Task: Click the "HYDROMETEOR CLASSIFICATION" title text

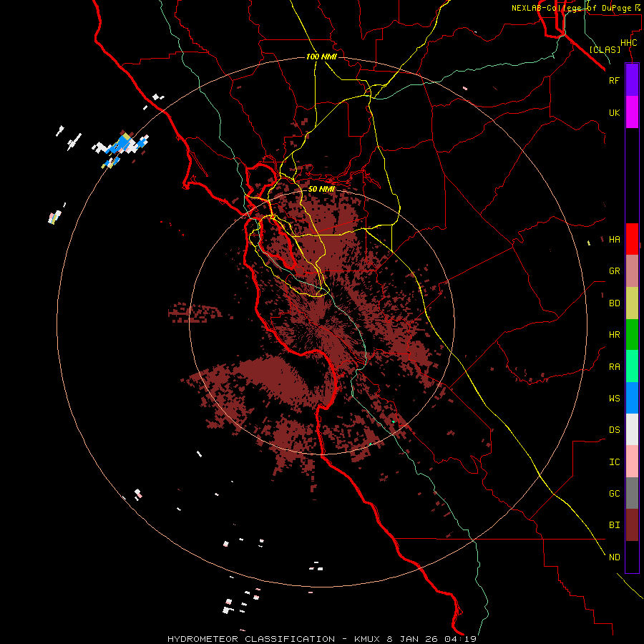Action: (x=251, y=639)
